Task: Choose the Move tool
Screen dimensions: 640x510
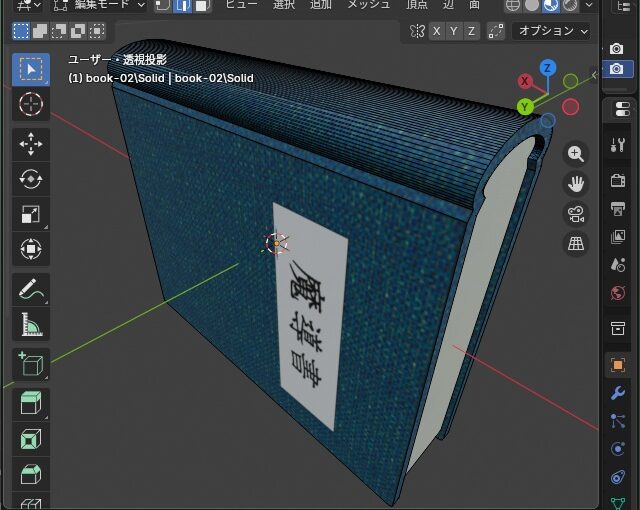Action: coord(31,144)
